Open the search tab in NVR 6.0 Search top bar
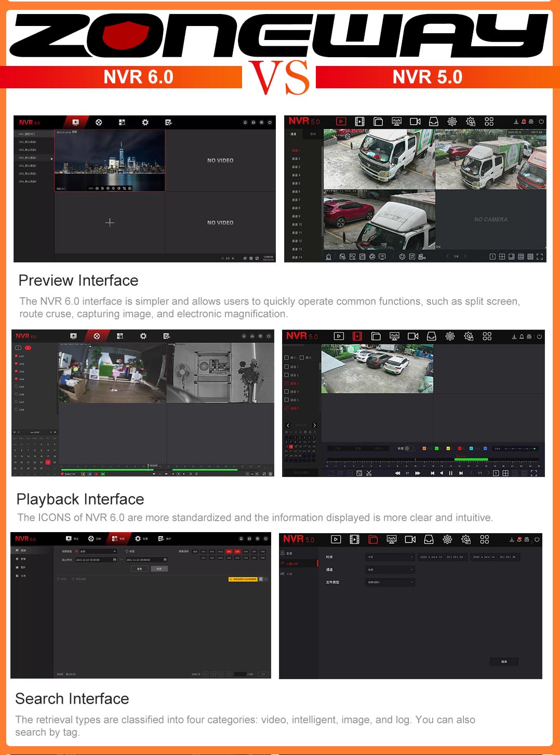This screenshot has width=560, height=755. pyautogui.click(x=118, y=539)
